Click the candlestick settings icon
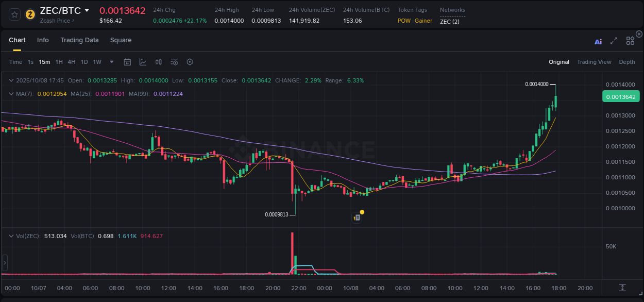 158,61
